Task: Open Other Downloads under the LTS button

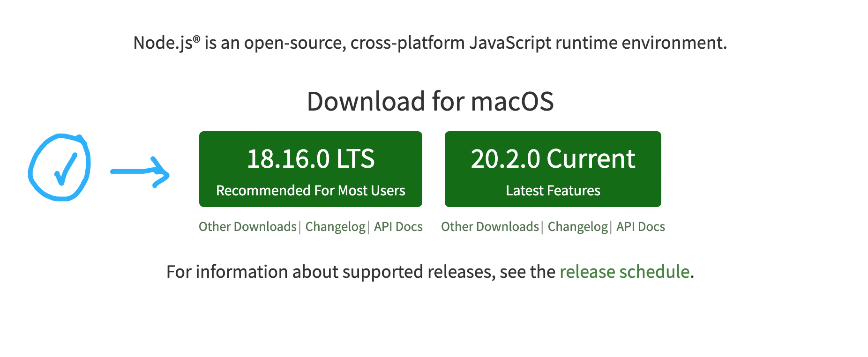Action: (x=247, y=227)
